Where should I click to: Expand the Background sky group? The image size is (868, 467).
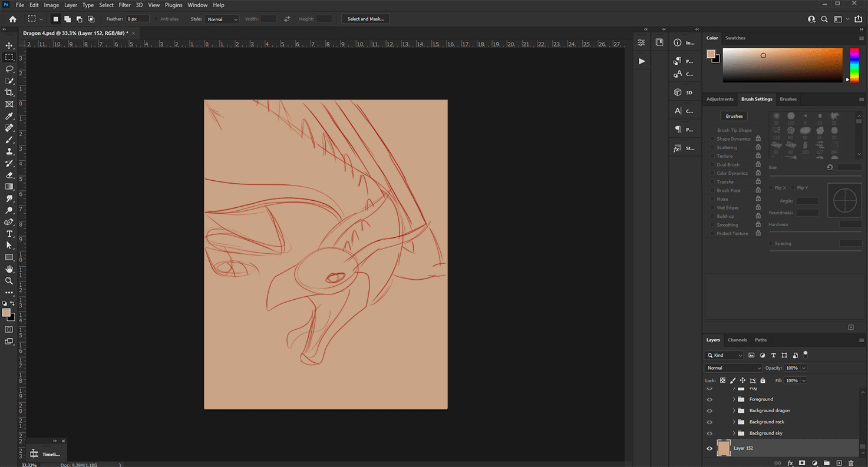click(734, 433)
